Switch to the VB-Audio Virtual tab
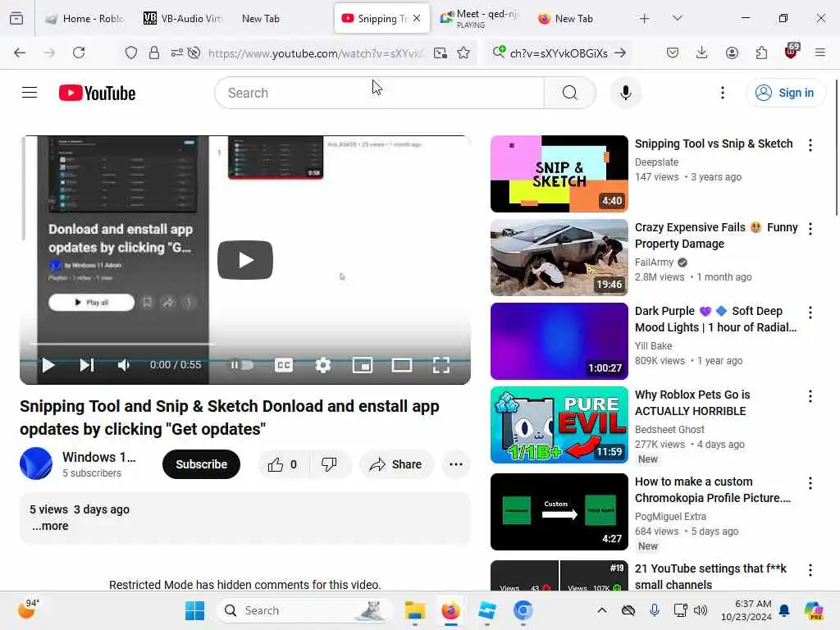This screenshot has height=630, width=840. (x=183, y=19)
